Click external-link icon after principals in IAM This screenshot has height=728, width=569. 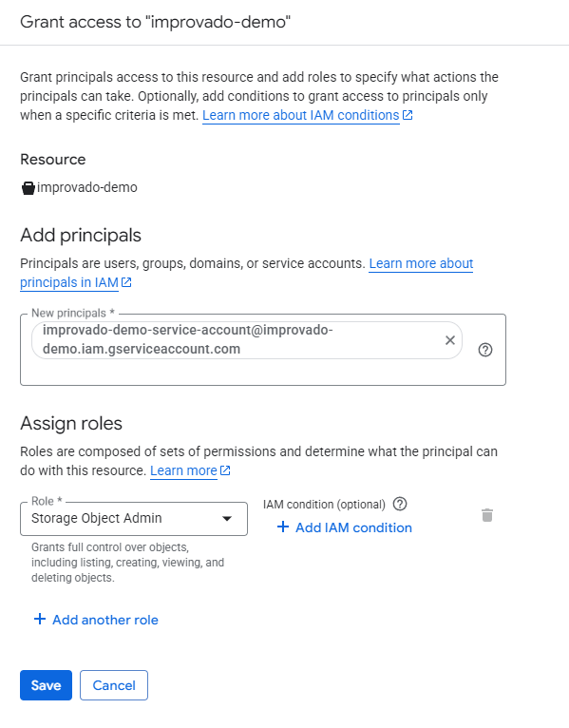coord(126,282)
